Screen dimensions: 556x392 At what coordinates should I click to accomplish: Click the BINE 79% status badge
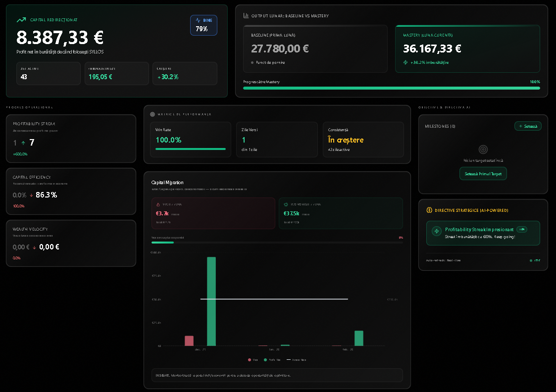click(203, 25)
